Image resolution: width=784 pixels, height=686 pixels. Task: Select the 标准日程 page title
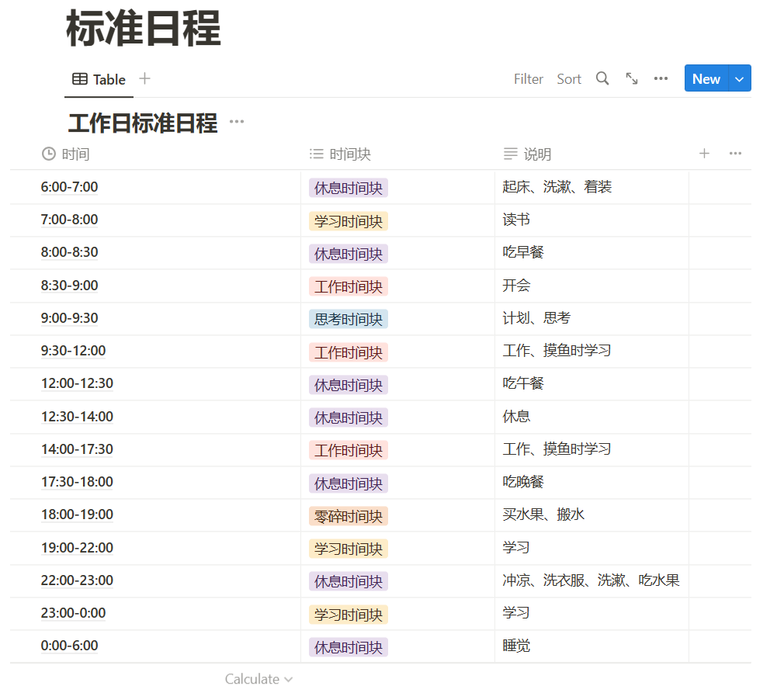(144, 29)
